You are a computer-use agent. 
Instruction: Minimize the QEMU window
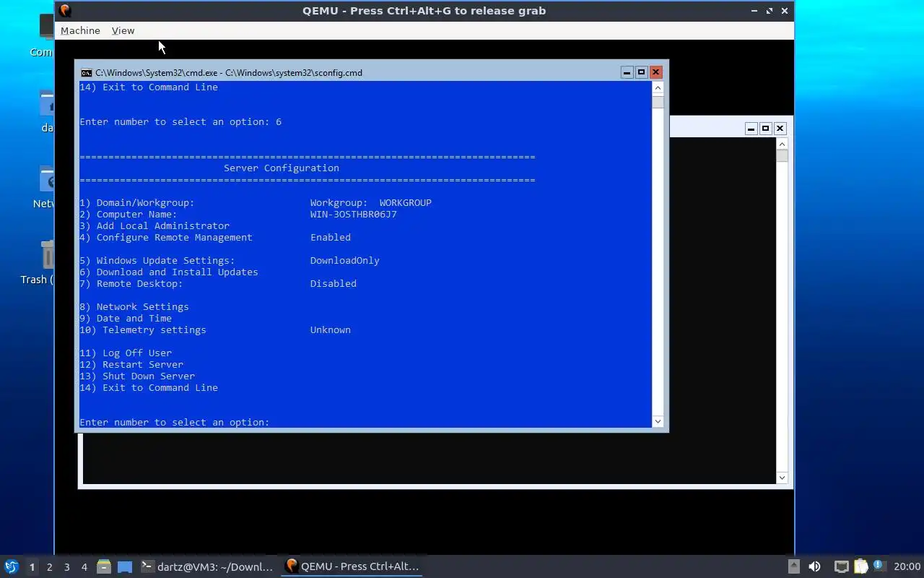point(754,11)
